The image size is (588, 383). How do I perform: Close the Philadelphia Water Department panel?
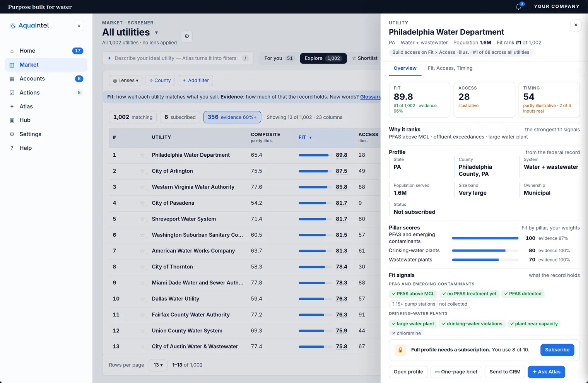576,25
